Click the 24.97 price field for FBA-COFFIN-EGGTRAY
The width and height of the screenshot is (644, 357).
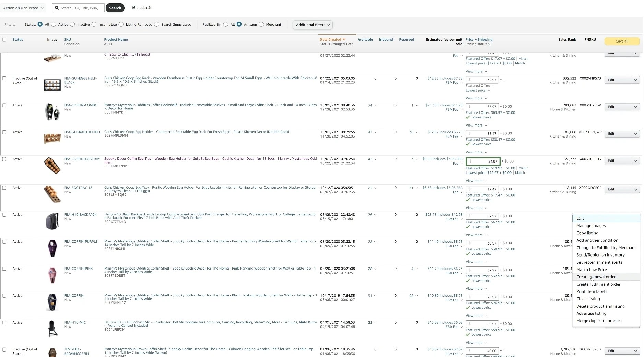point(483,161)
